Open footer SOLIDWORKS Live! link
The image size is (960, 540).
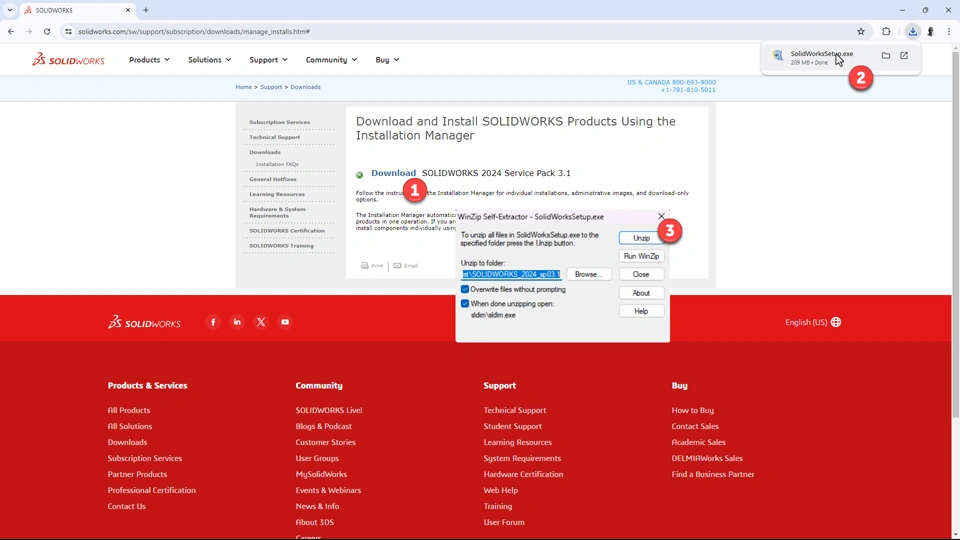coord(329,410)
